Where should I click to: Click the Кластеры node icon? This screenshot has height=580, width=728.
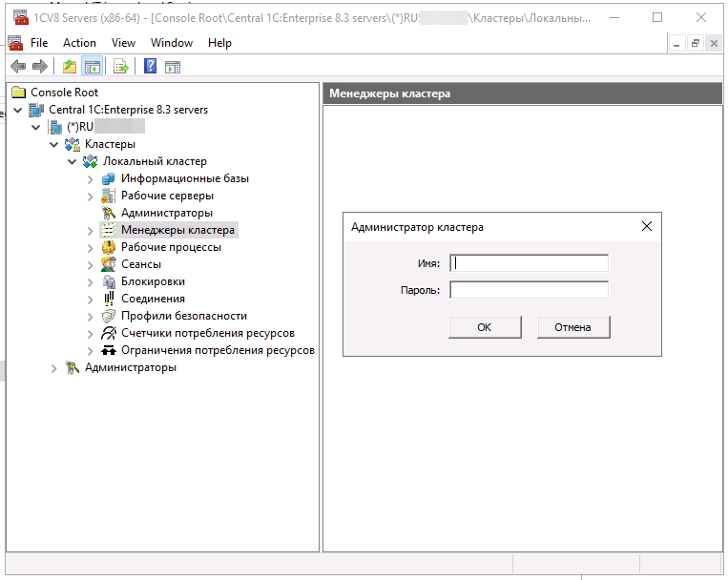tap(72, 144)
